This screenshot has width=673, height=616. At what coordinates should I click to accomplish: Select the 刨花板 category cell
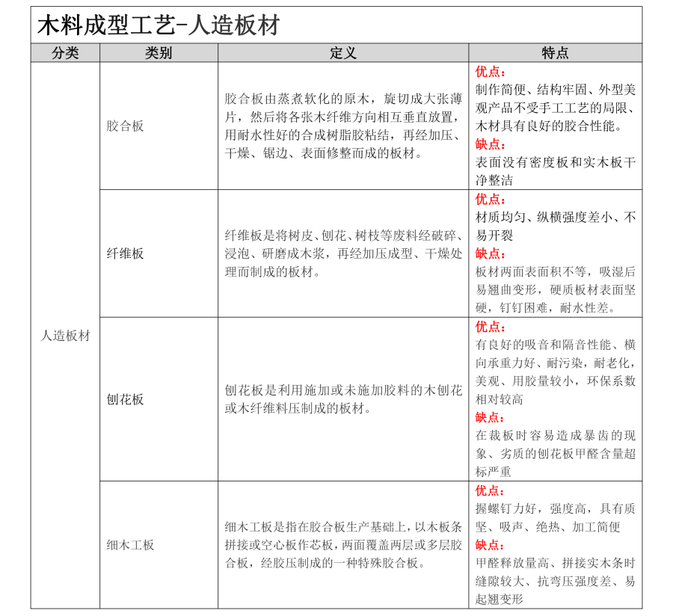point(126,399)
